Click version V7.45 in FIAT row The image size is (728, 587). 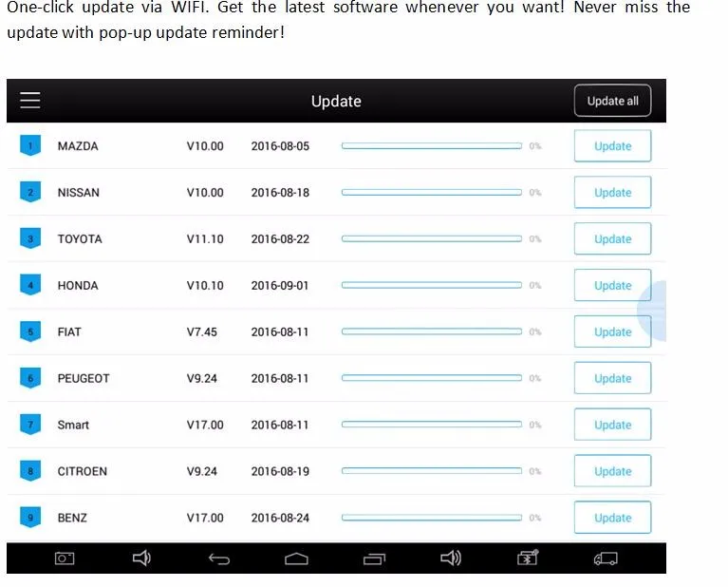[x=202, y=331]
